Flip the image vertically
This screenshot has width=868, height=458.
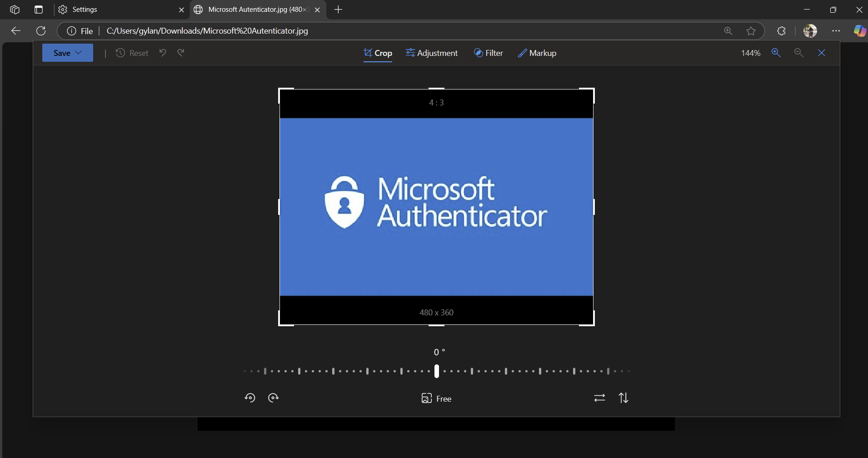pos(624,398)
